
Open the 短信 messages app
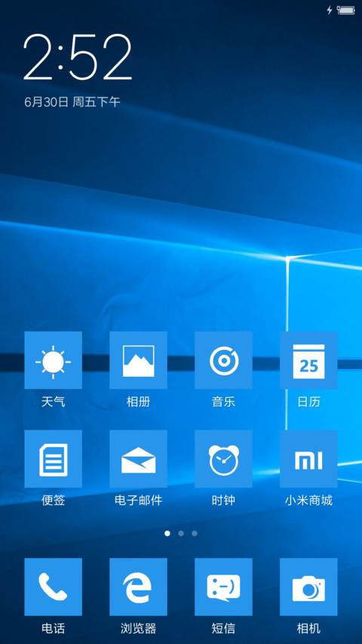tap(223, 587)
